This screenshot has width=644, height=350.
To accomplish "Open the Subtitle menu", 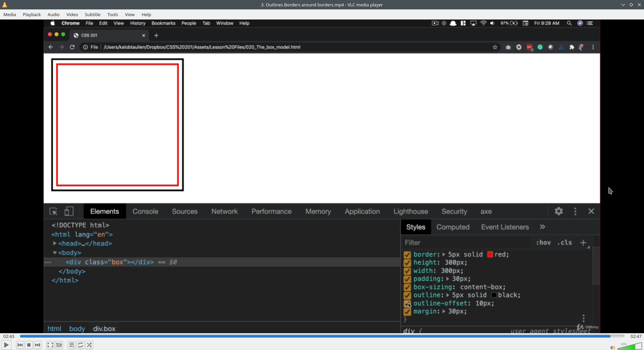I will 93,14.
